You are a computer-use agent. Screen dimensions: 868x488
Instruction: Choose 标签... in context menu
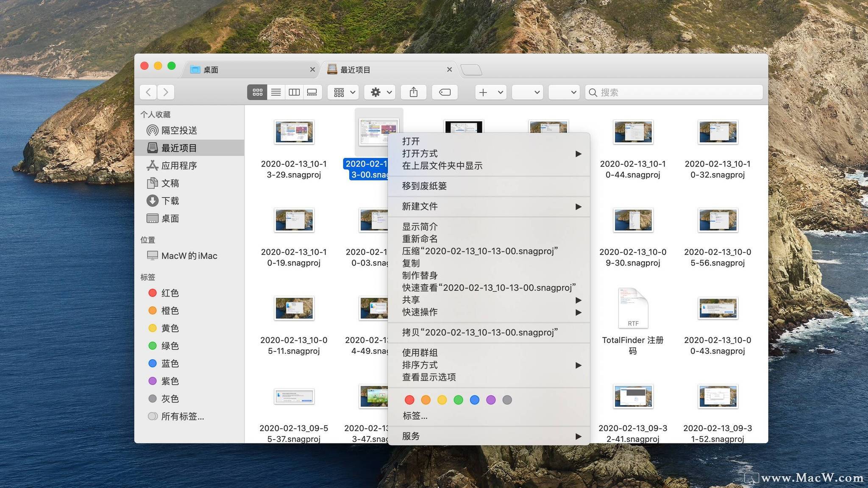click(x=489, y=416)
